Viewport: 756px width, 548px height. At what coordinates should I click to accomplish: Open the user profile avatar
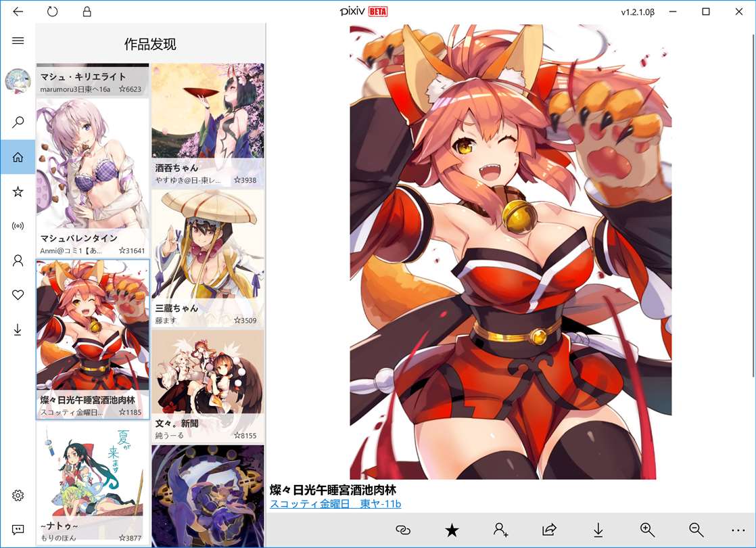pos(18,81)
